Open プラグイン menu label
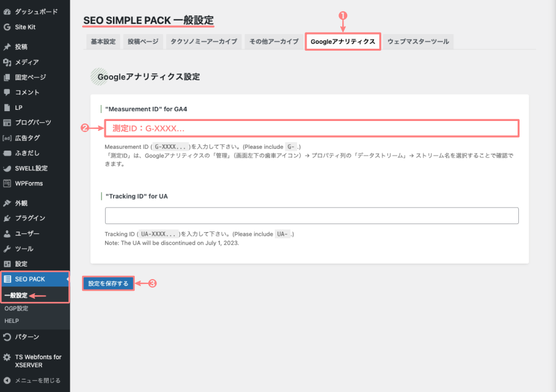This screenshot has width=556, height=392. (x=30, y=219)
